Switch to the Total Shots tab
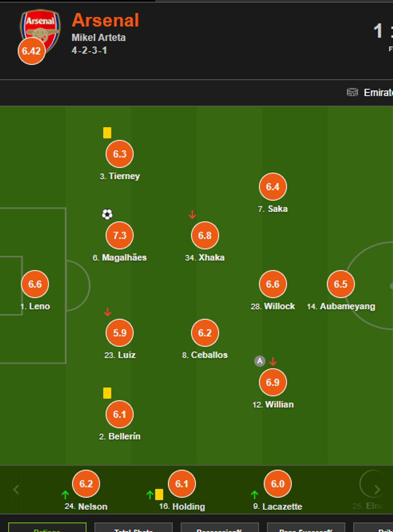This screenshot has width=393, height=532. [x=133, y=528]
